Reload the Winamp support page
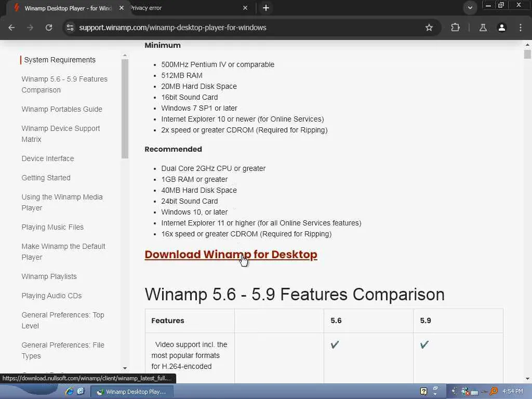The width and height of the screenshot is (532, 399). (x=49, y=28)
